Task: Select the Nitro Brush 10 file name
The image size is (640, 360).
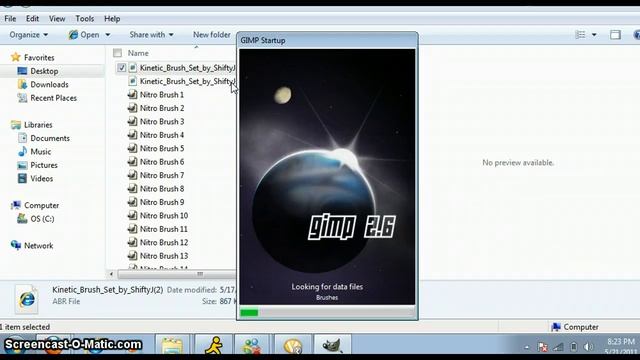Action: pos(164,216)
